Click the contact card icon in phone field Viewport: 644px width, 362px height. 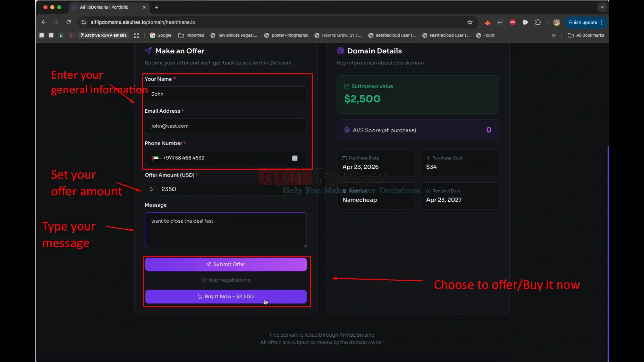pos(295,158)
